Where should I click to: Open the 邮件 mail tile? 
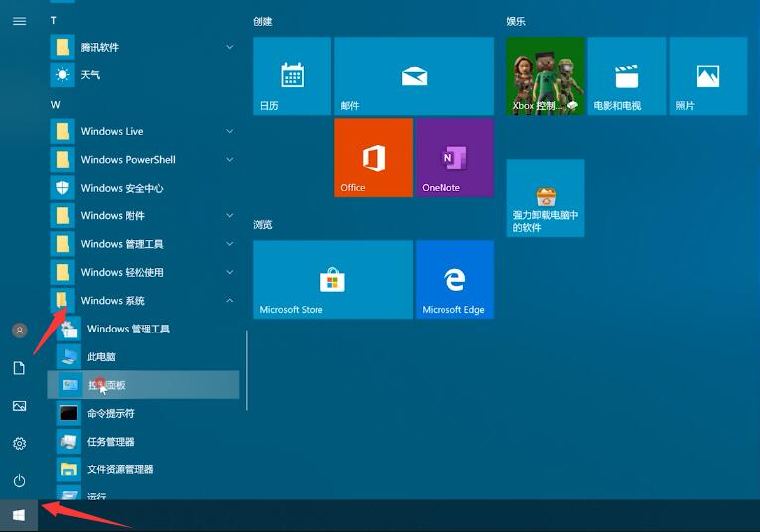(x=415, y=76)
